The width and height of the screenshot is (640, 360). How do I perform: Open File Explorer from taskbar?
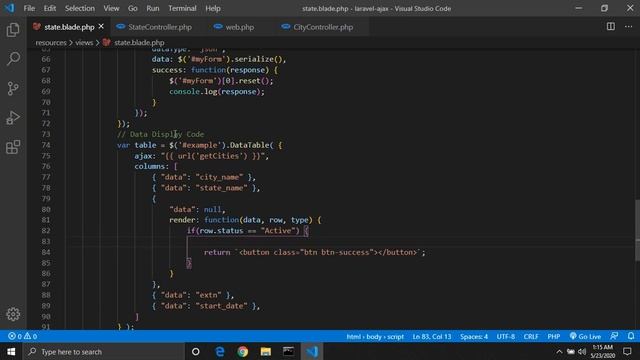pyautogui.click(x=266, y=351)
